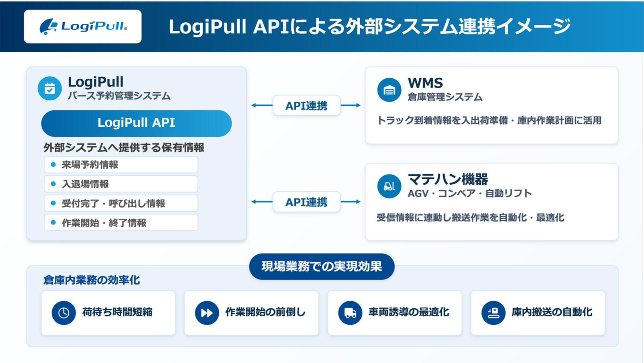Click the トラック到着情報 description in WMS card
The image size is (644, 363).
[489, 121]
